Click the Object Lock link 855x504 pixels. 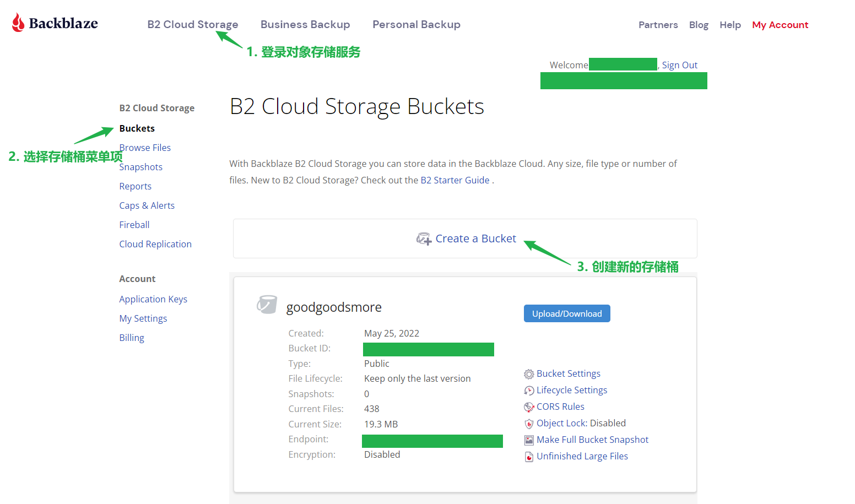coord(562,423)
